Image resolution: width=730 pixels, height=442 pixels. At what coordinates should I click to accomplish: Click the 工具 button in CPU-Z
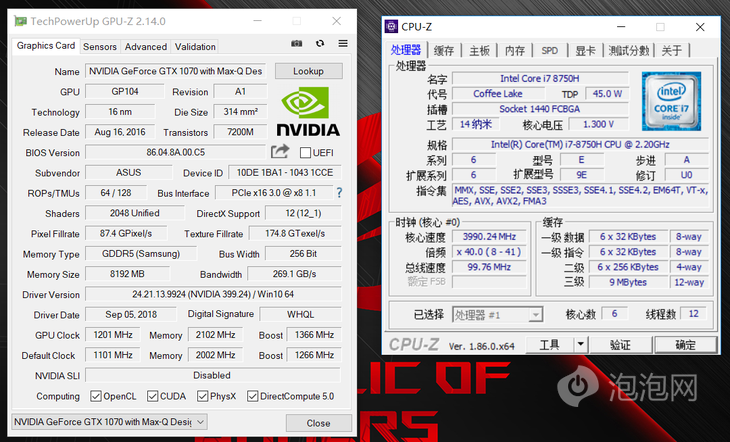click(549, 345)
